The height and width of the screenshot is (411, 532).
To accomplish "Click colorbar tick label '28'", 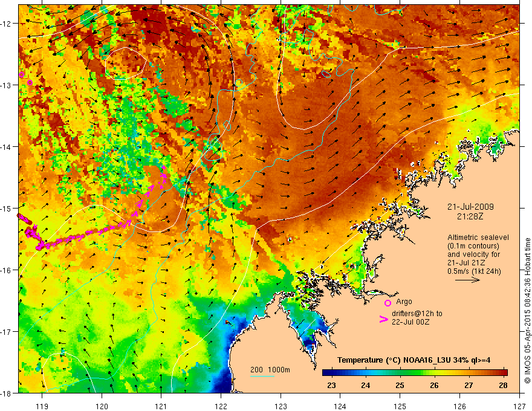I will click(503, 385).
